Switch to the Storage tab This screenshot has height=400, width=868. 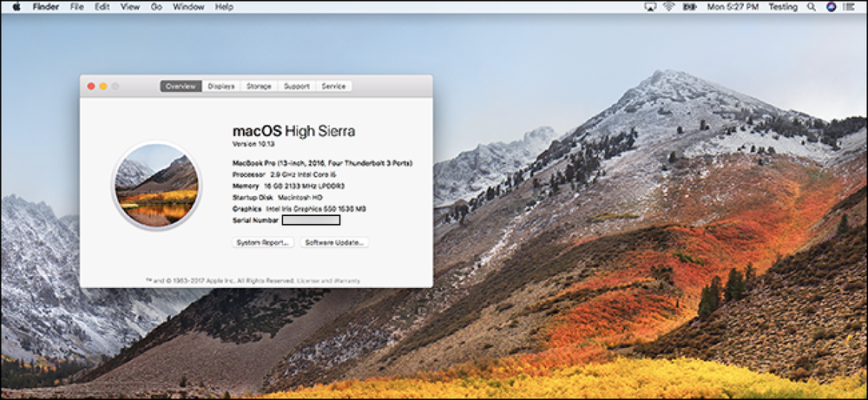[x=259, y=86]
